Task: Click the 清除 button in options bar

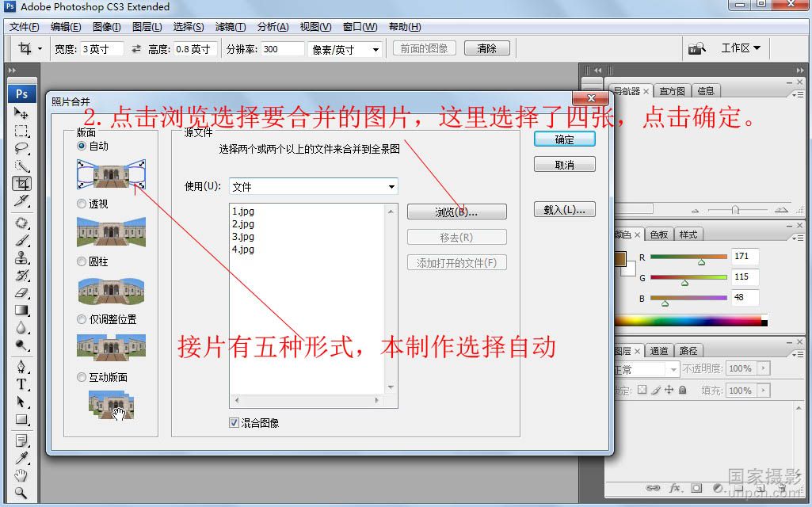Action: pos(486,48)
